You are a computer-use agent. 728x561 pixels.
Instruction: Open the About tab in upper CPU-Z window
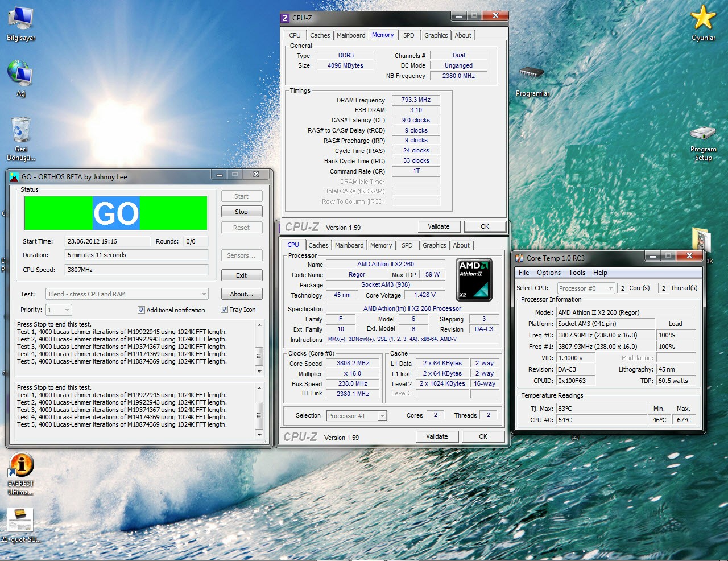point(463,35)
